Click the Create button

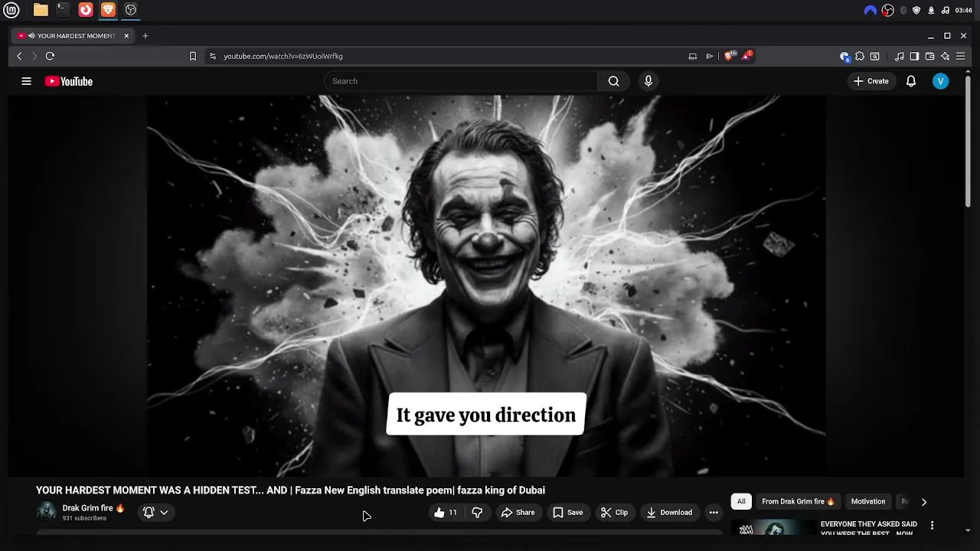coord(871,81)
